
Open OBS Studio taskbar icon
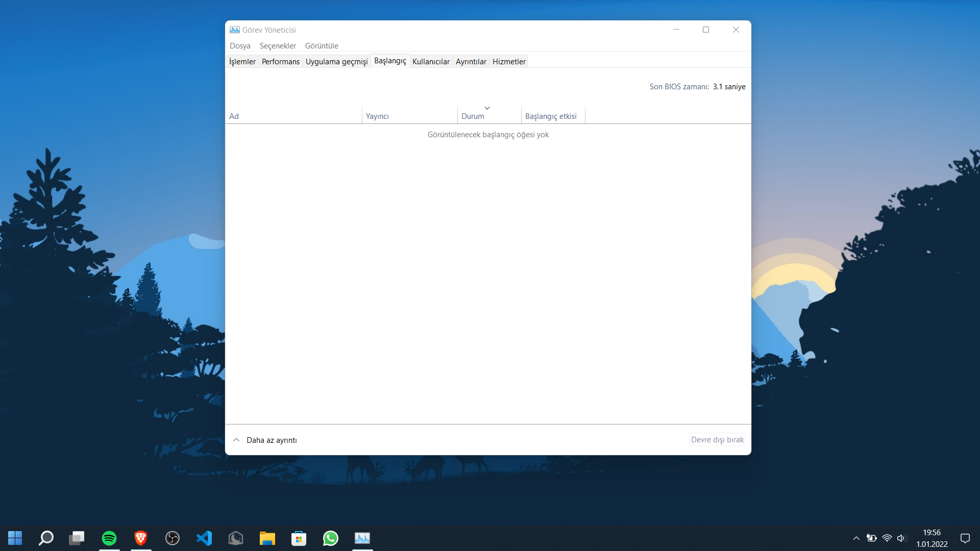[173, 538]
